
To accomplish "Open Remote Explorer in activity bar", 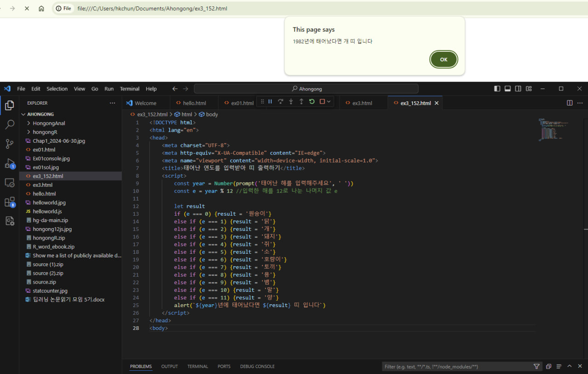I will (9, 183).
